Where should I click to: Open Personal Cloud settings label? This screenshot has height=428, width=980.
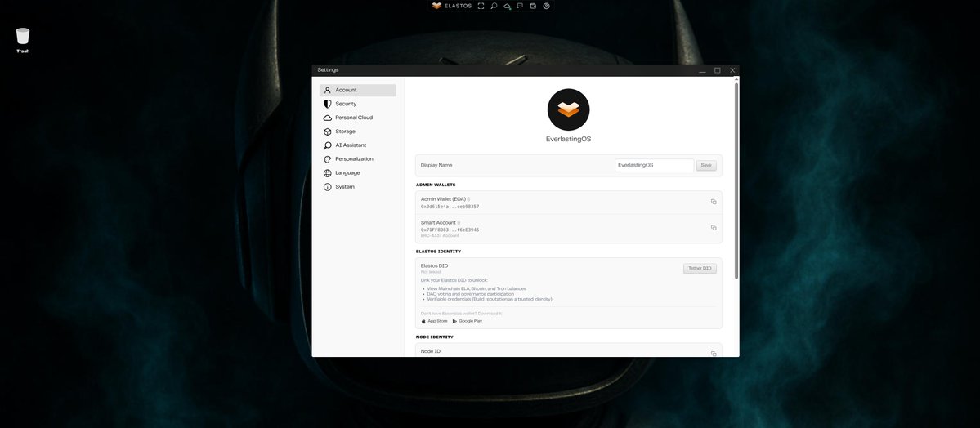click(x=354, y=118)
